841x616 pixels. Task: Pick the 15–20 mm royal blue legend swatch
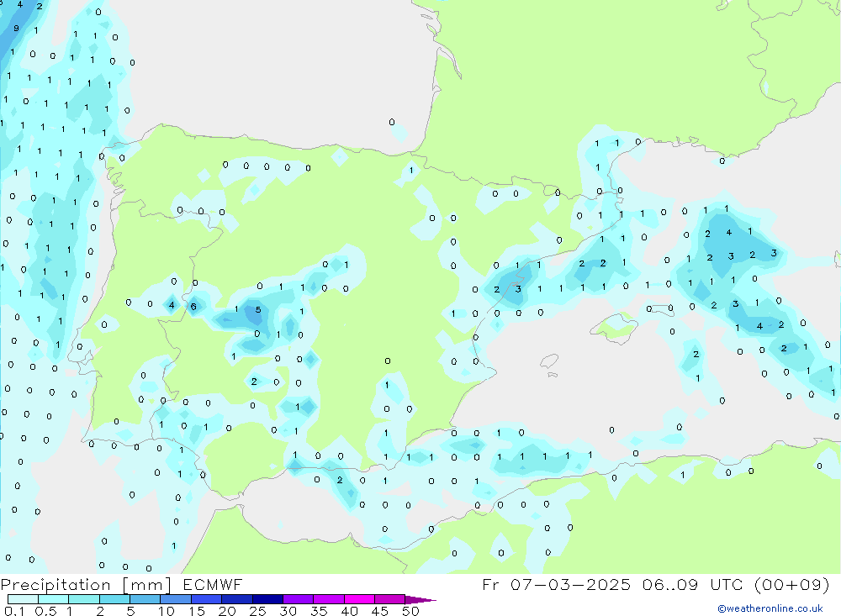(207, 599)
